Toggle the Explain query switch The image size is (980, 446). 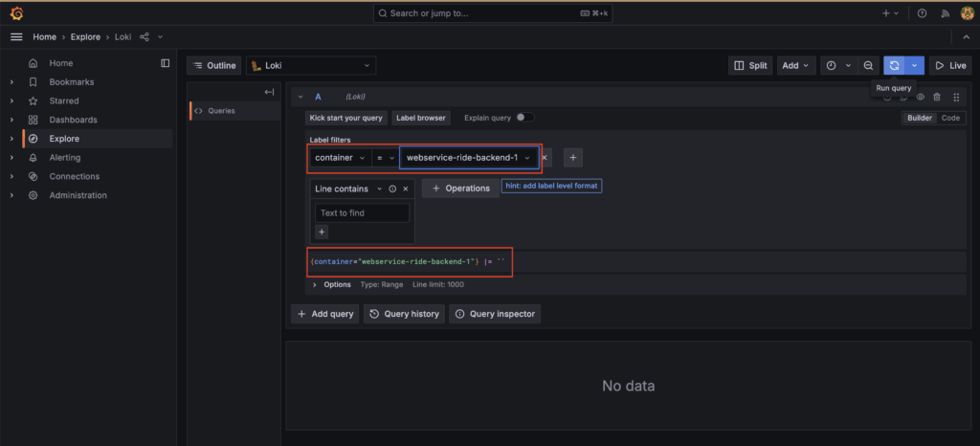524,118
